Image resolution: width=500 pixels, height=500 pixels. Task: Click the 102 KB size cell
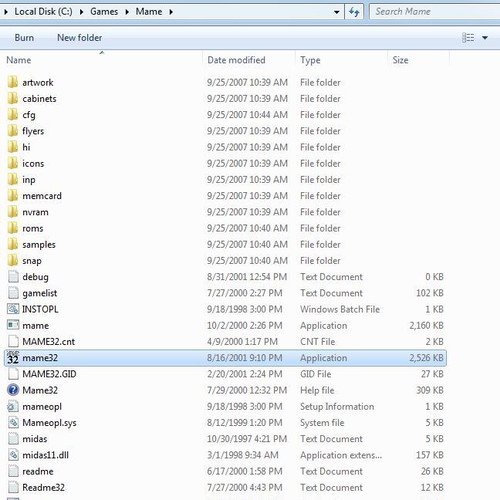coord(430,293)
